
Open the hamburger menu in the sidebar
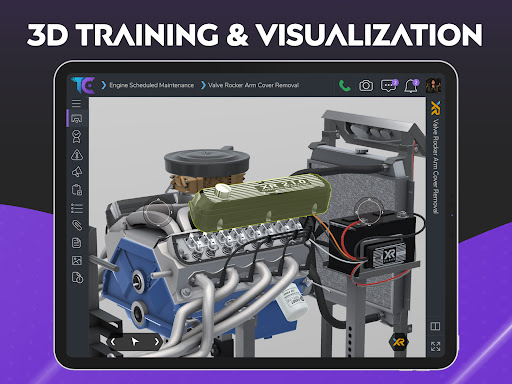[x=76, y=103]
